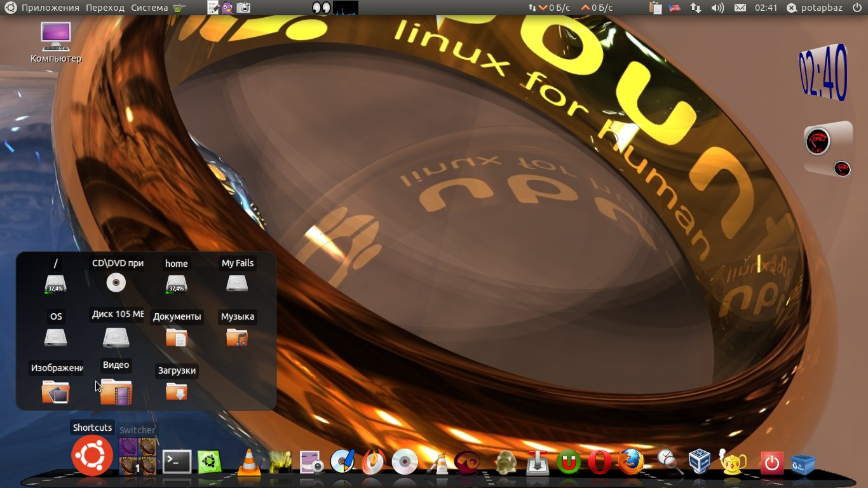The width and height of the screenshot is (868, 488).
Task: Open the green Ubuntu Tweak dock icon
Action: (210, 462)
